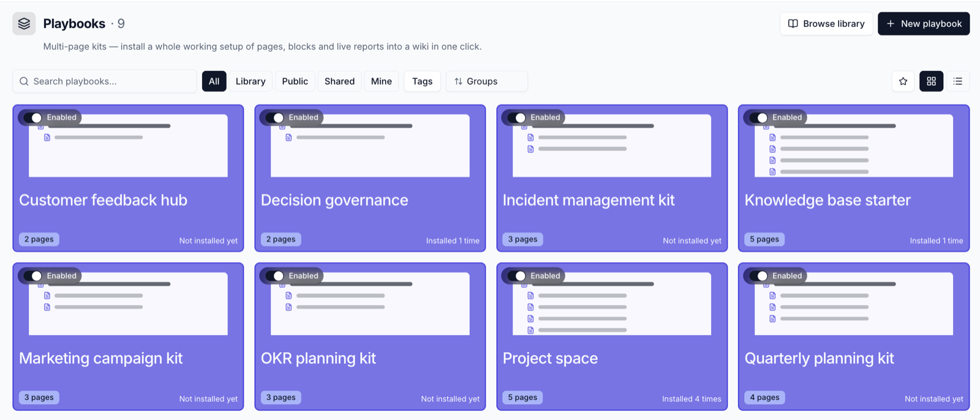Open OKR planning kit preview thumbnail
This screenshot has width=980, height=420.
pos(370,304)
